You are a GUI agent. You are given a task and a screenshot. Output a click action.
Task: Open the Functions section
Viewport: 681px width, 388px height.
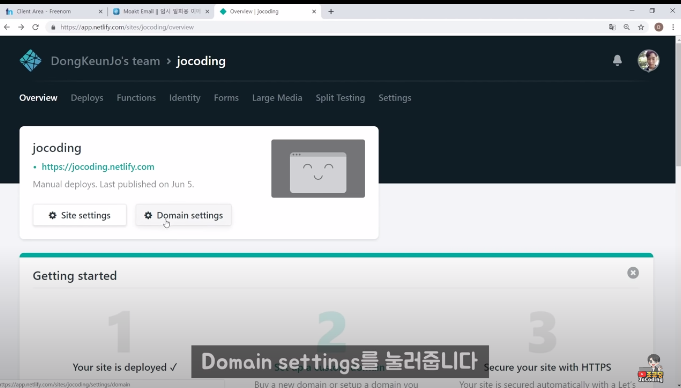click(x=136, y=98)
